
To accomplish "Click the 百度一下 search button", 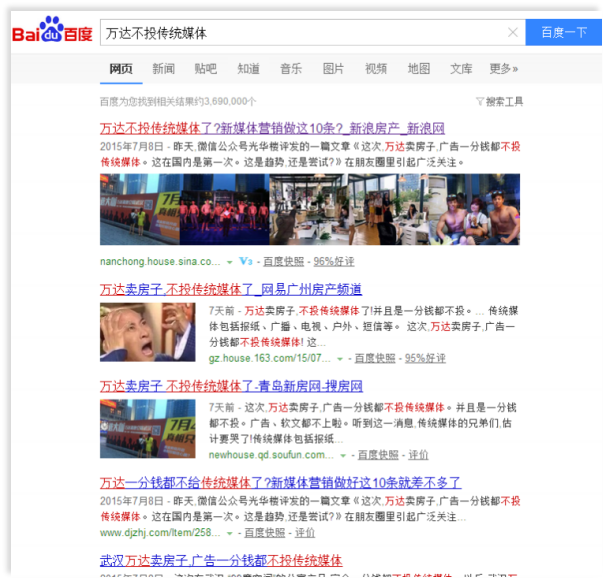I will (x=563, y=32).
